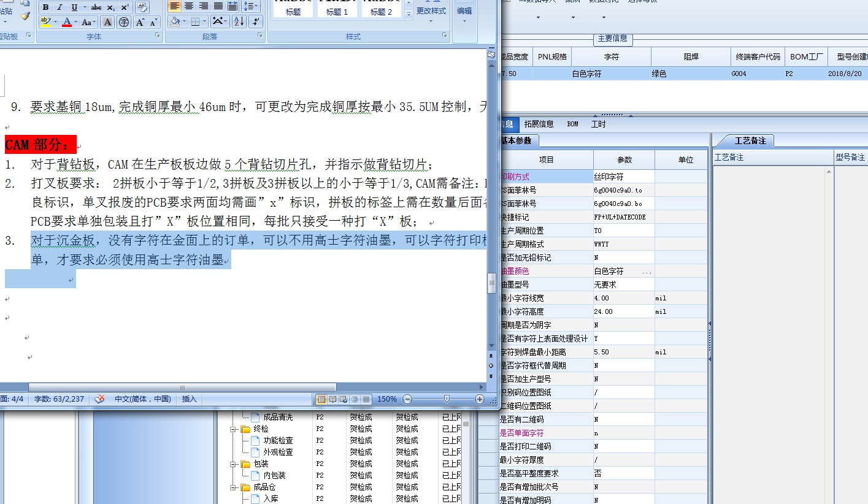The image size is (868, 504).
Task: Open the 拓展信息 tab
Action: pos(539,124)
